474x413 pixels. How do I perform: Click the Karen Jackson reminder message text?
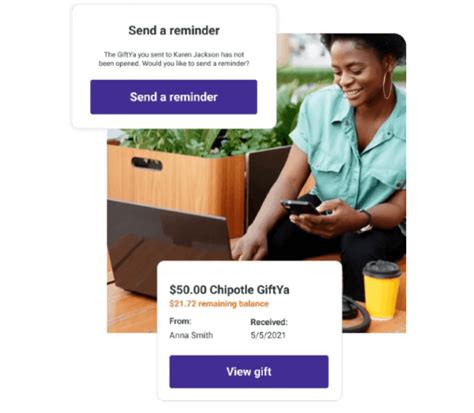(174, 59)
